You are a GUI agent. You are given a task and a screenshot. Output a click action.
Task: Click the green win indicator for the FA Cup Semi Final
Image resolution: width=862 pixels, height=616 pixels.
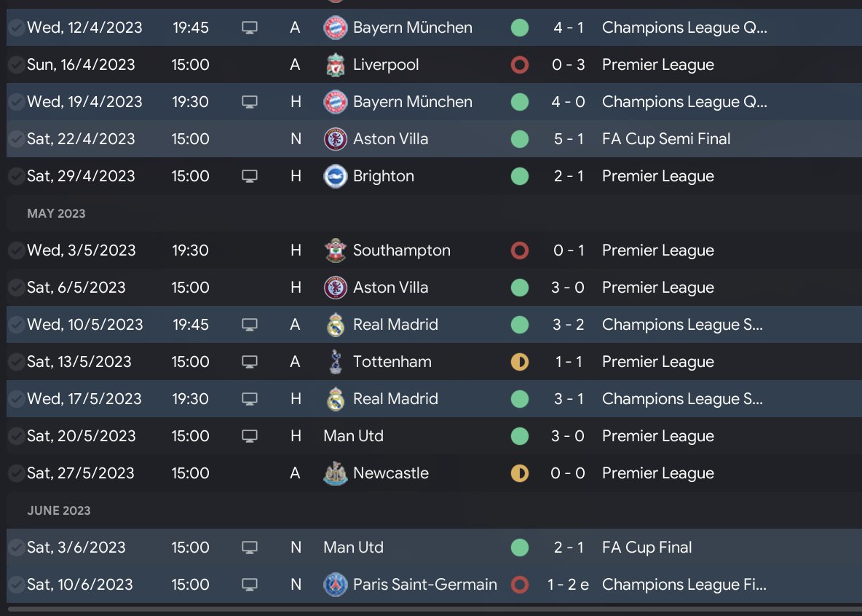pos(519,139)
